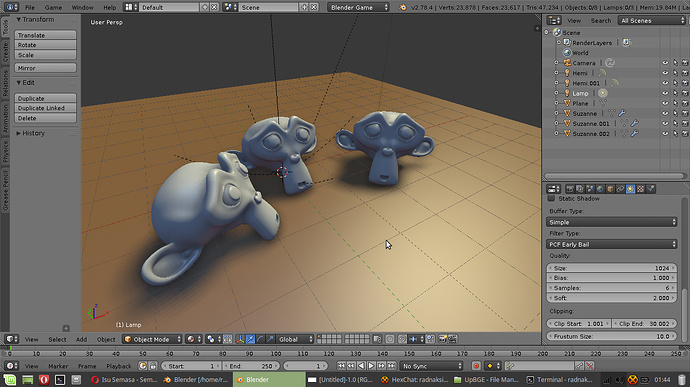This screenshot has width=690, height=387.
Task: Open the Filter Type PCF Early Bail dropdown
Action: coord(612,244)
